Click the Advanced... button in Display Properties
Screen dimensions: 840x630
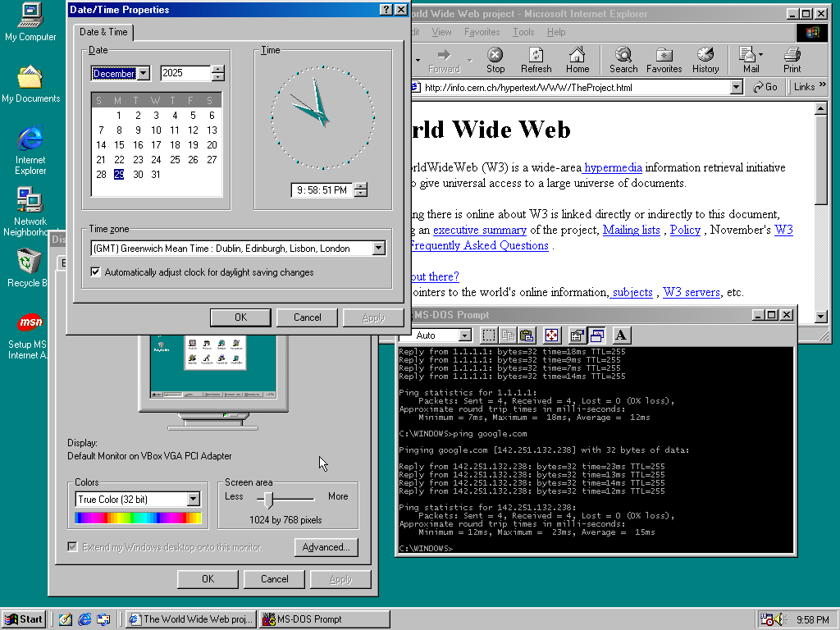[326, 548]
